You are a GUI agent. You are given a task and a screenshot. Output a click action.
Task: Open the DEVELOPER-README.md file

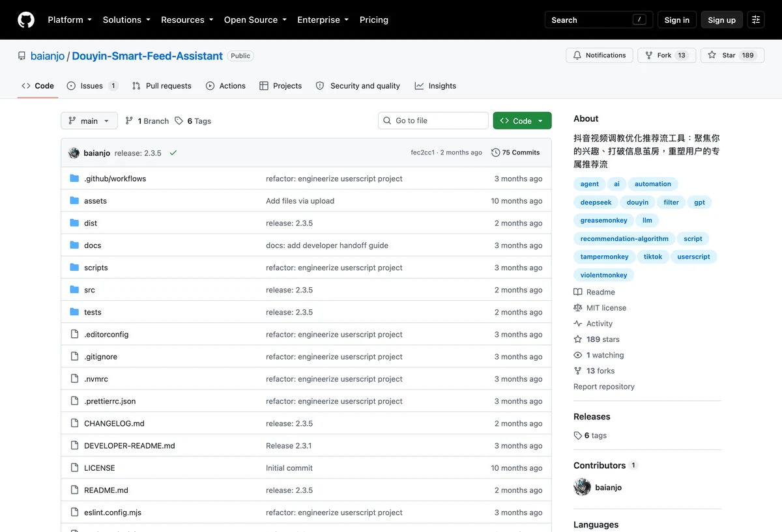(130, 445)
